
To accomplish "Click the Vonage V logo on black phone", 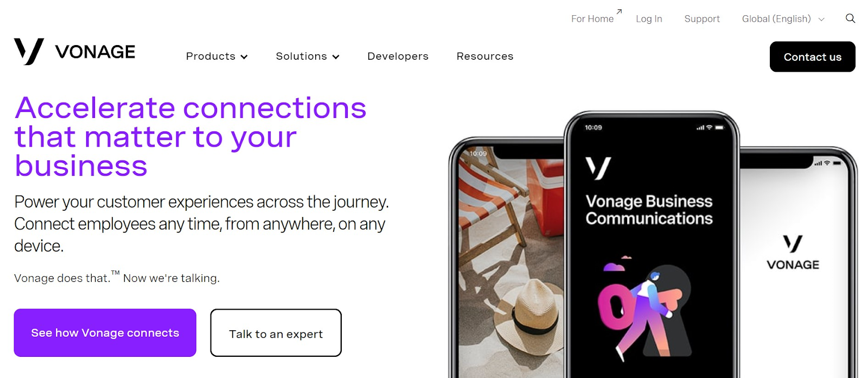I will coord(598,168).
